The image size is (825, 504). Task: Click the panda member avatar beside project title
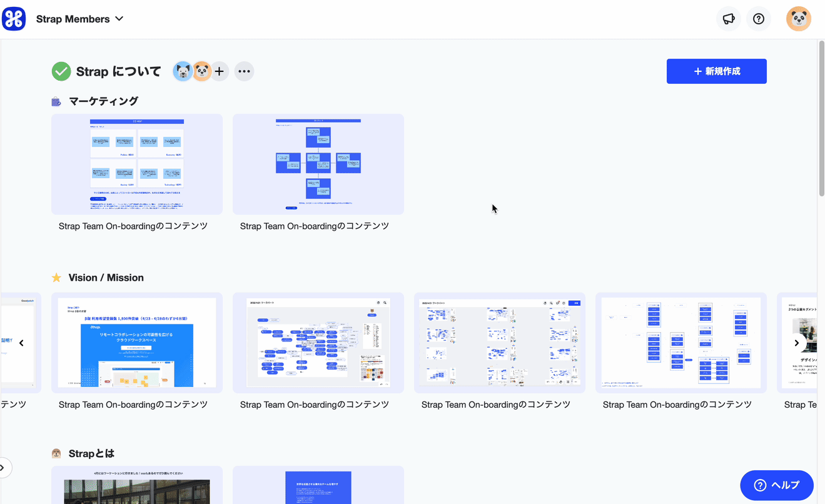201,71
